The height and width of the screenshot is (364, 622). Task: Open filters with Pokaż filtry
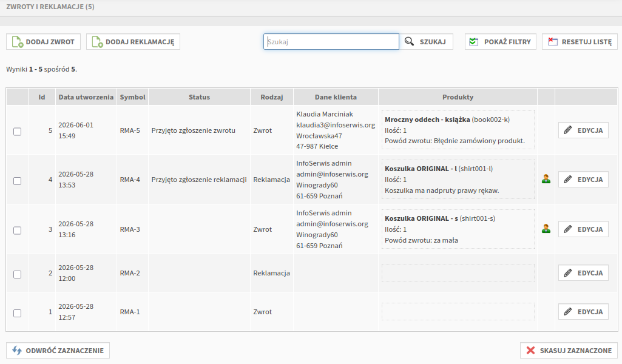pos(501,42)
